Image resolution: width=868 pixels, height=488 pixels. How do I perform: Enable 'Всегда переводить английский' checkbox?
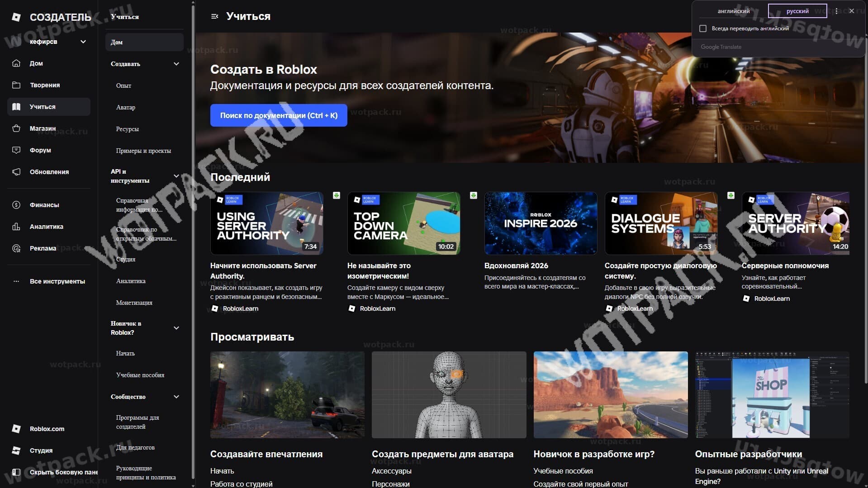tap(703, 28)
